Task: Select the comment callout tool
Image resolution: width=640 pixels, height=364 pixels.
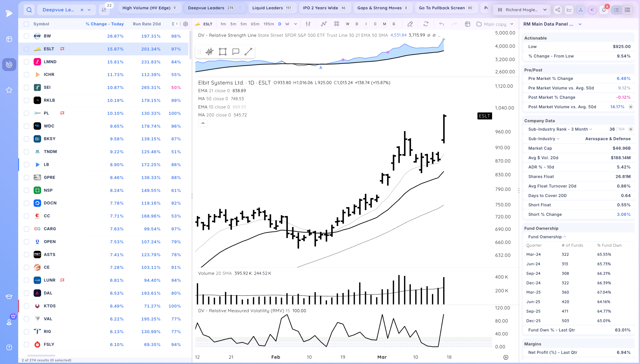Action: pos(235,52)
